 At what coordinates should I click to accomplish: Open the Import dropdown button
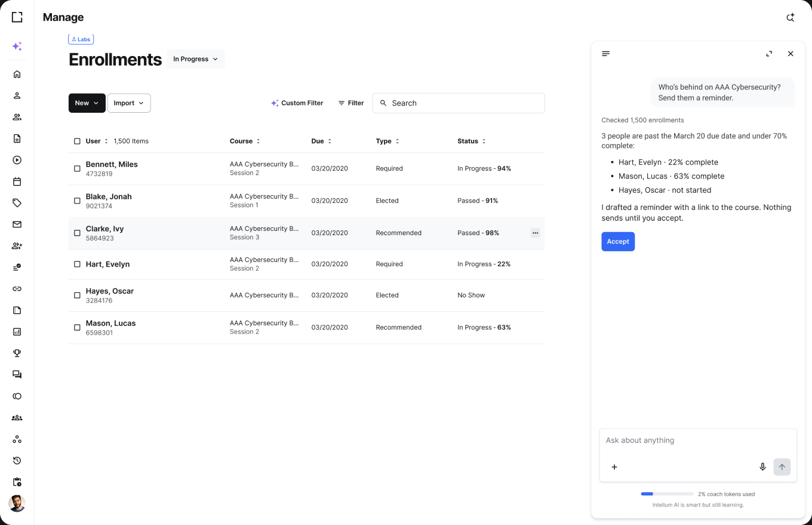pyautogui.click(x=129, y=103)
